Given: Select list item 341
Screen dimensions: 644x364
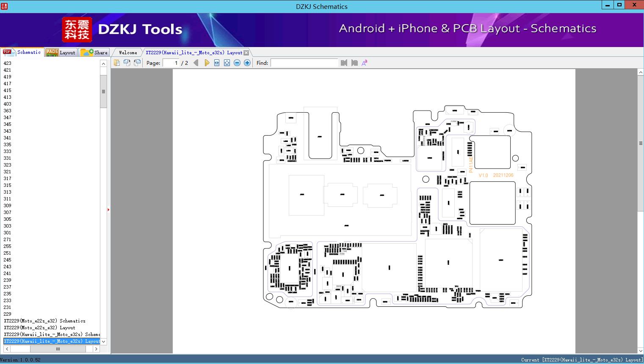Looking at the screenshot, I should (x=8, y=138).
